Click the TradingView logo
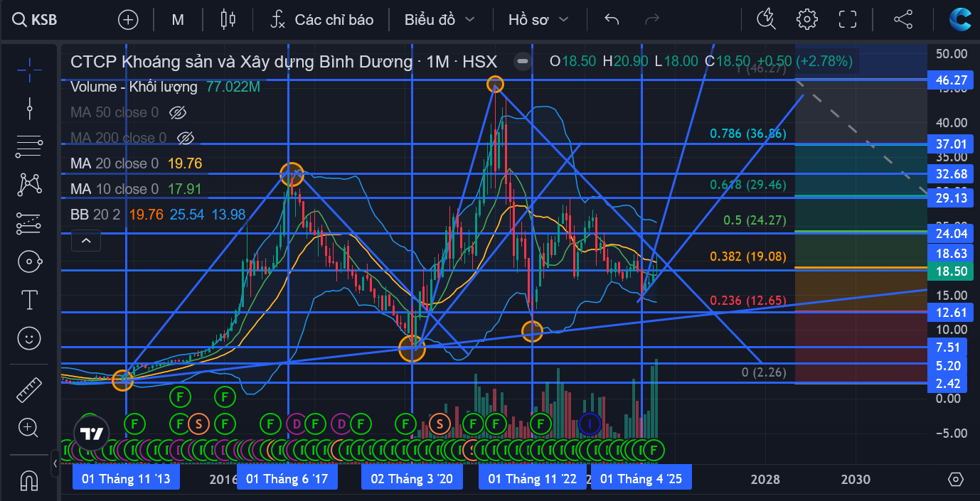The image size is (980, 501). click(92, 433)
